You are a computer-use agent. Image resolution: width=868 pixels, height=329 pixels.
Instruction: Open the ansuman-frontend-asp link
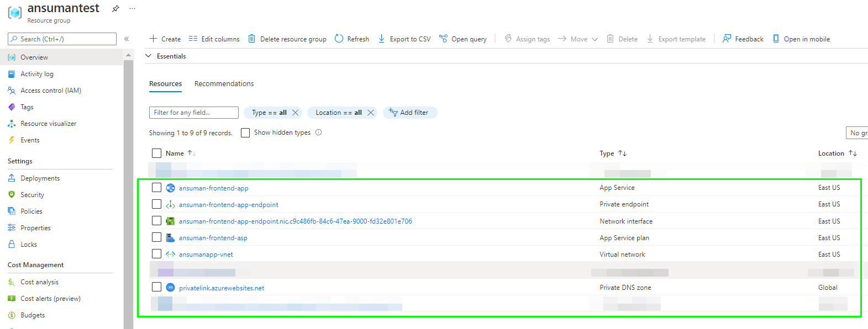coord(213,238)
